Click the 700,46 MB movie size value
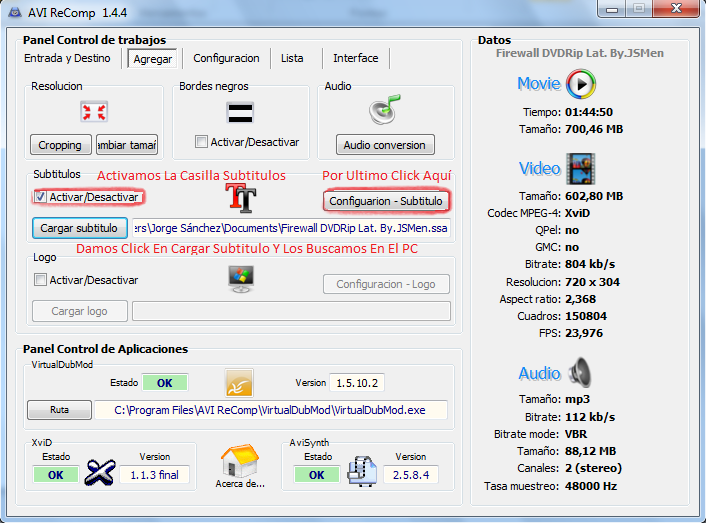This screenshot has height=523, width=706. click(594, 129)
